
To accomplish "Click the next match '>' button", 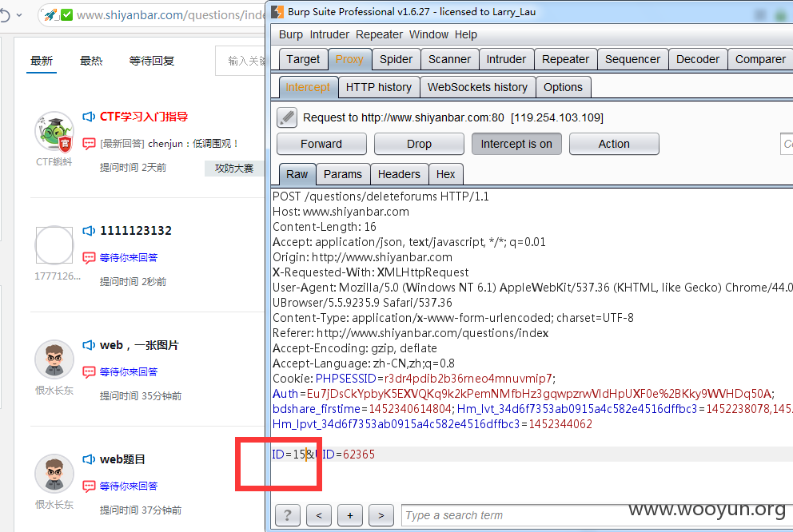I will 381,515.
